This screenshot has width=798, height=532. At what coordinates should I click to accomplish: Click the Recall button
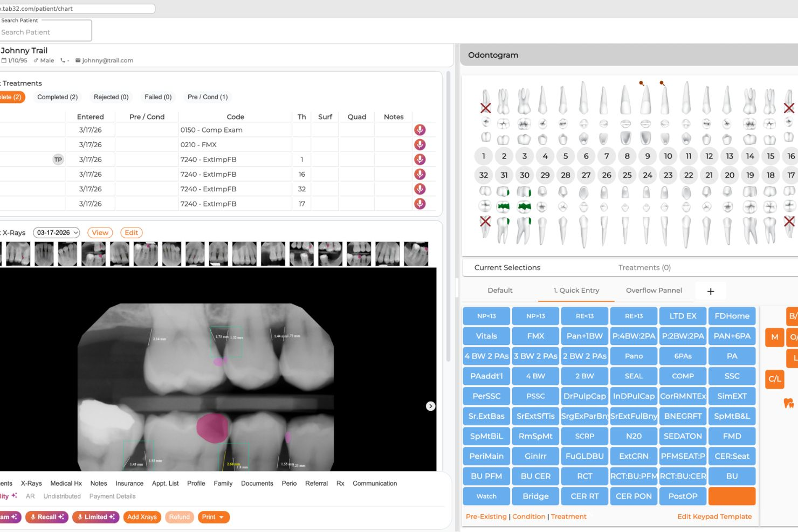[x=47, y=517]
